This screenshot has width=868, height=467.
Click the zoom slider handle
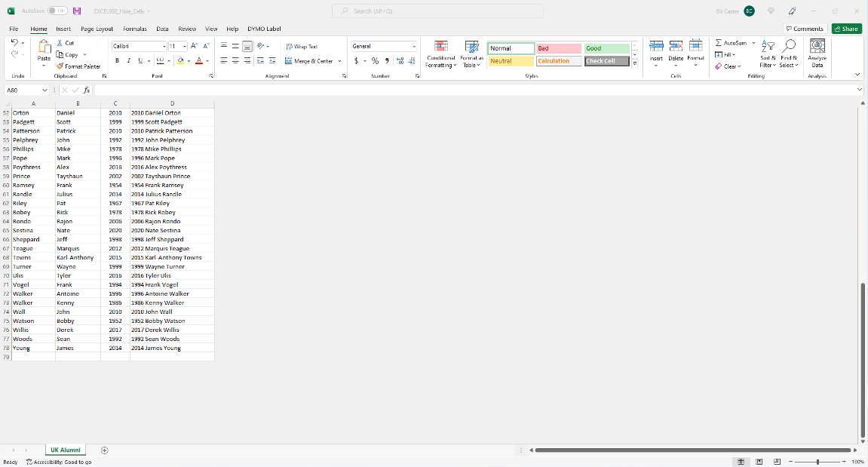tap(817, 462)
